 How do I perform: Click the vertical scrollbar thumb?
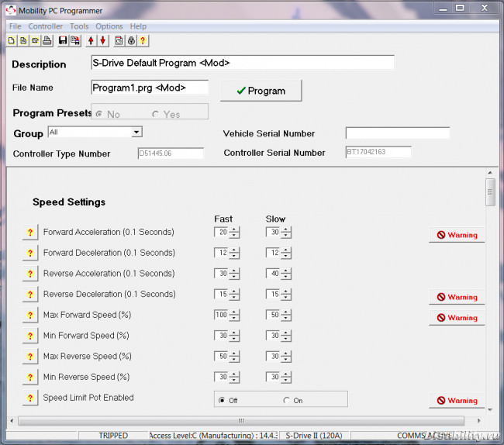coord(490,192)
